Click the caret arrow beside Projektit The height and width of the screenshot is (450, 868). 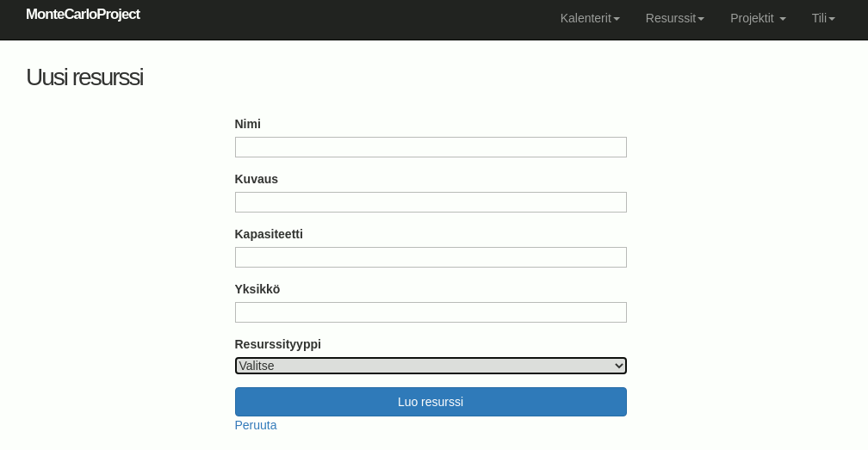(x=783, y=19)
